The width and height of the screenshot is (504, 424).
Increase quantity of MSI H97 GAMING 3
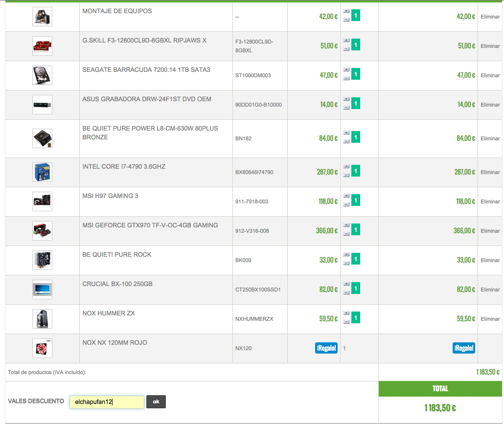346,196
